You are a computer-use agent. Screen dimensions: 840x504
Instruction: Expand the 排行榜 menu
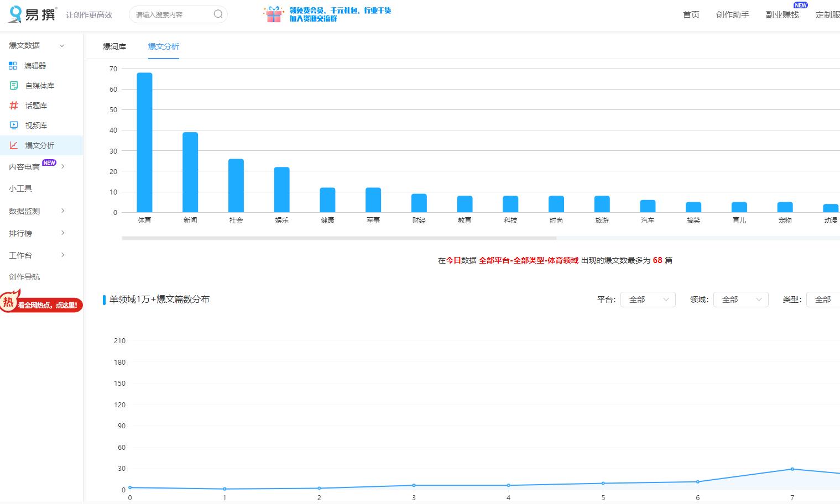click(62, 233)
